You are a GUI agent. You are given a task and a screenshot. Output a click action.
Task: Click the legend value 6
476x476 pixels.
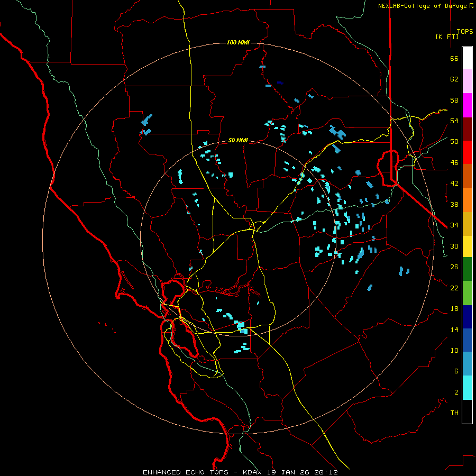click(456, 371)
